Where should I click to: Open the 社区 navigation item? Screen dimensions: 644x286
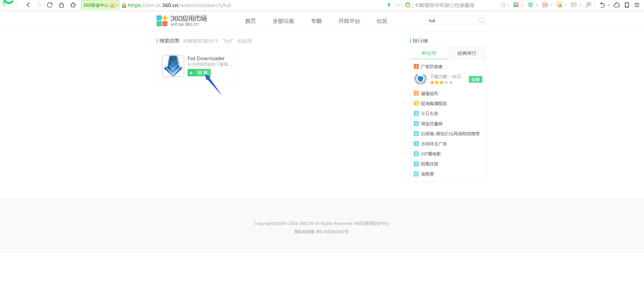(382, 21)
